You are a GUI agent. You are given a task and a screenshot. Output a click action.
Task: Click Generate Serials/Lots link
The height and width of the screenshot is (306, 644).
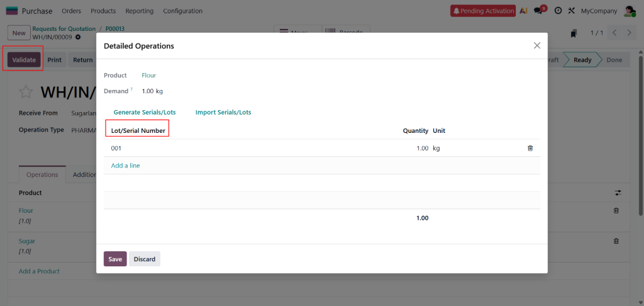(x=145, y=112)
